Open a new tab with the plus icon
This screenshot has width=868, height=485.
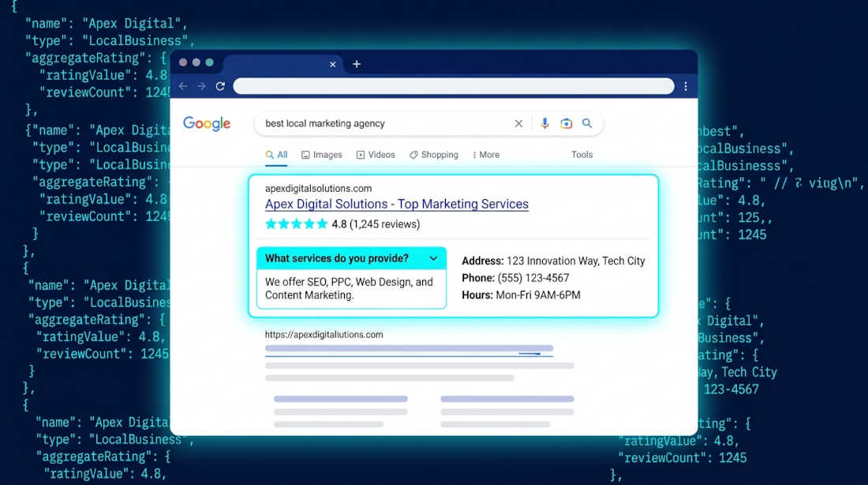357,64
